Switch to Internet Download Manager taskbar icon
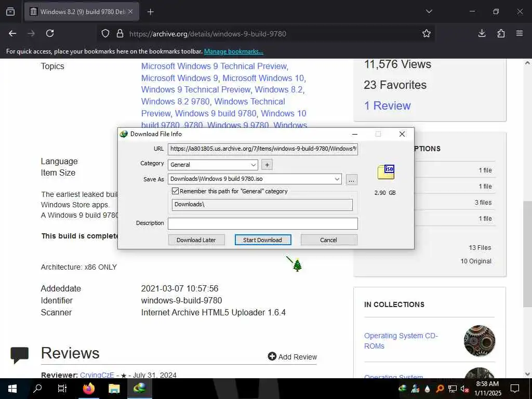The width and height of the screenshot is (532, 399). [x=139, y=389]
